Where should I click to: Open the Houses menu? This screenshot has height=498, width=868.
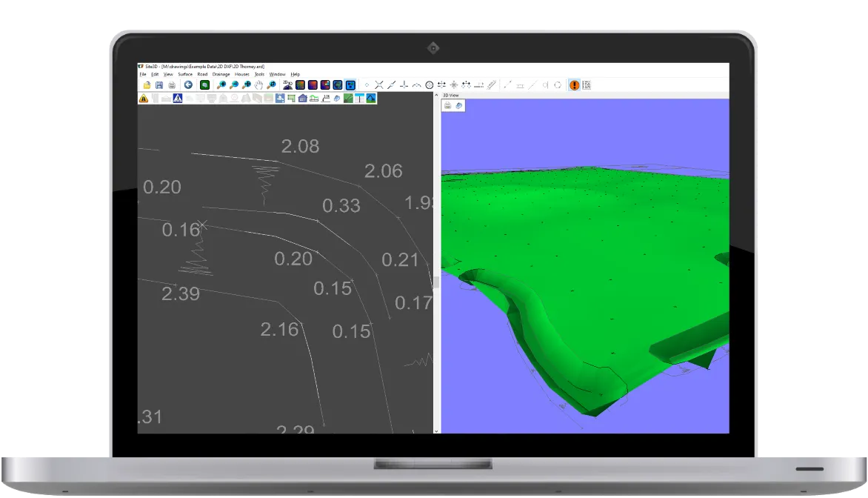point(242,74)
